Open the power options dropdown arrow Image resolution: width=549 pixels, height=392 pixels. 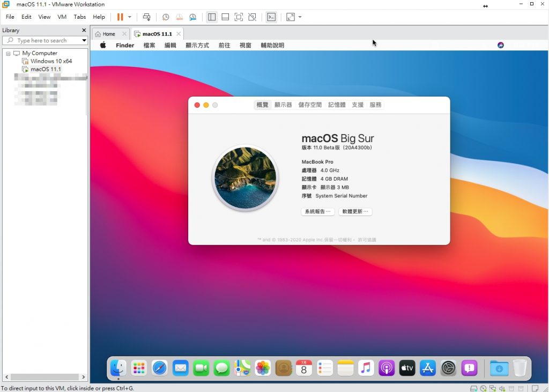coord(130,17)
